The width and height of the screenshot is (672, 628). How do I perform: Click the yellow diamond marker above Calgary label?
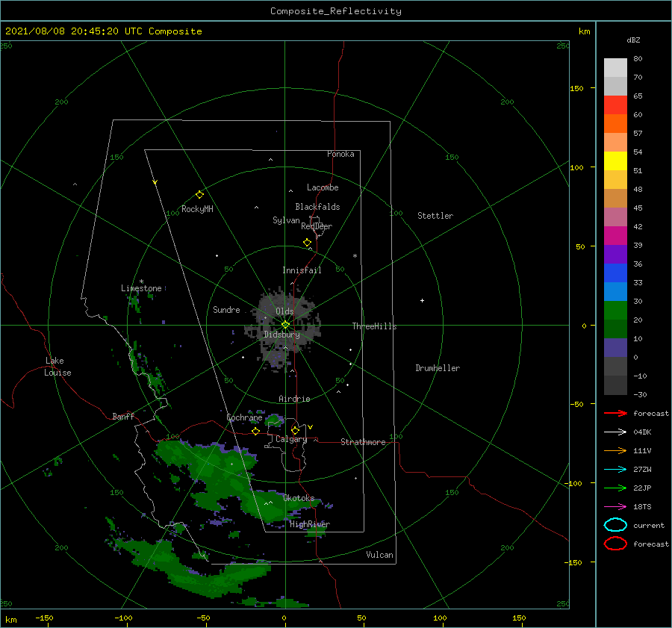pyautogui.click(x=295, y=430)
